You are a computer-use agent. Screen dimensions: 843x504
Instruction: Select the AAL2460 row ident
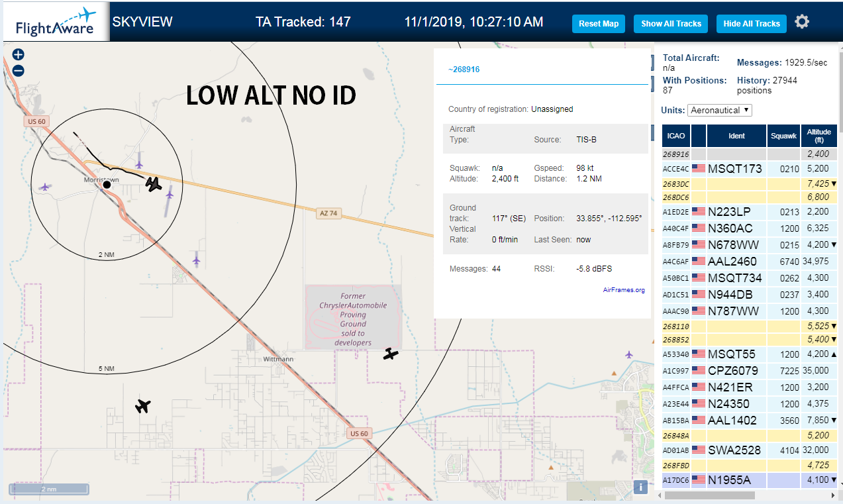point(732,262)
